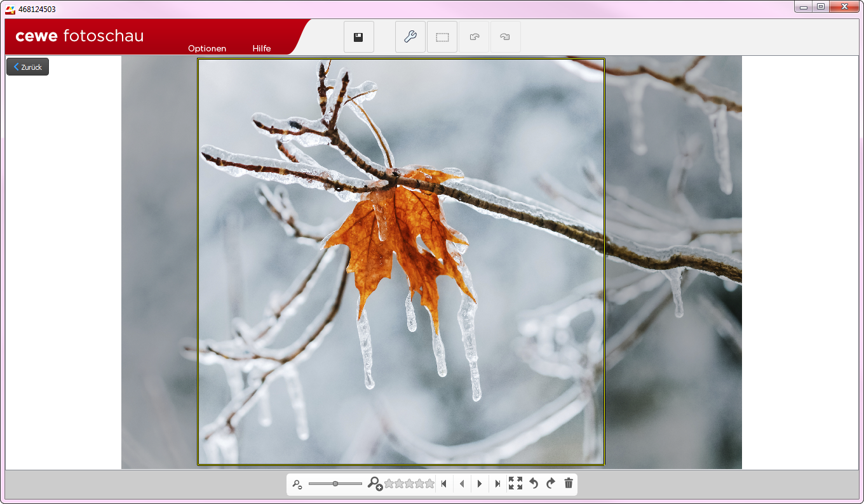The image size is (864, 504).
Task: Click the frozen leaf photo in the crop frame
Action: [x=401, y=262]
